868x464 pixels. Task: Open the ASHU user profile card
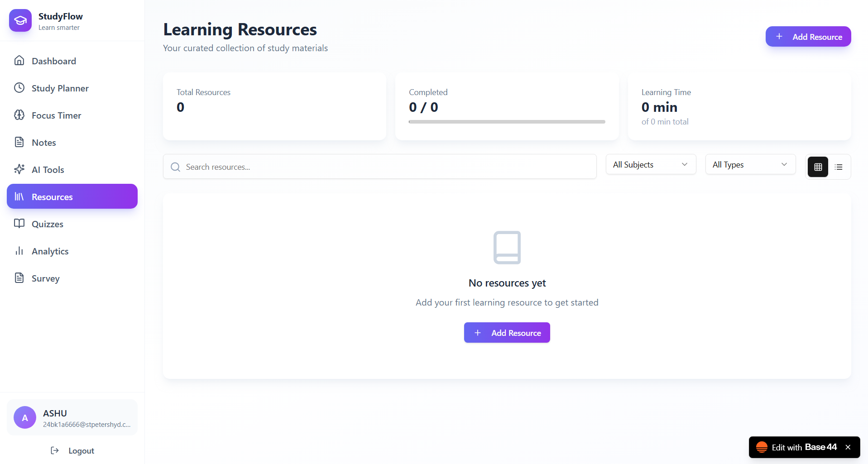[72, 417]
